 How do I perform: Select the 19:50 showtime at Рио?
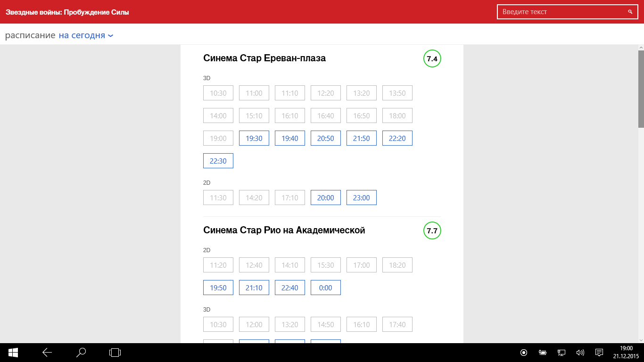tap(218, 288)
